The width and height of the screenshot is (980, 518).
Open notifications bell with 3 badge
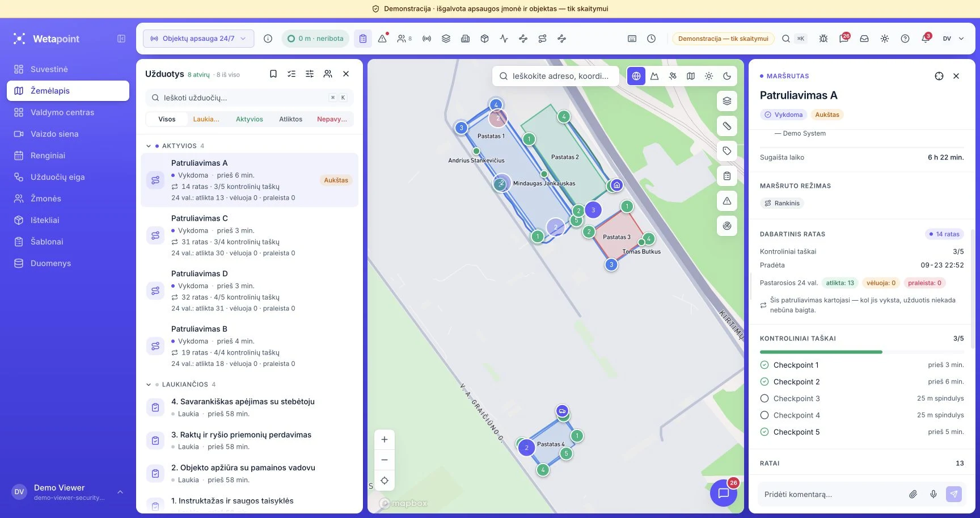coord(926,39)
